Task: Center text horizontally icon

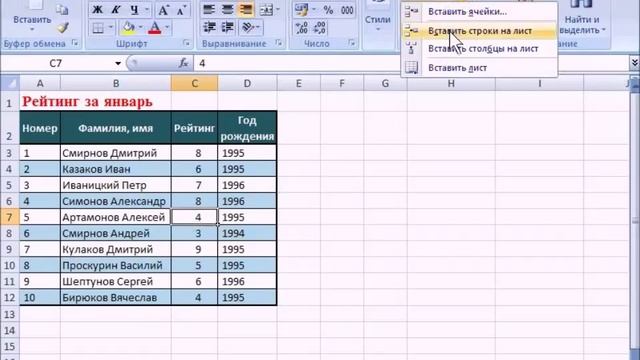Action: [x=227, y=10]
